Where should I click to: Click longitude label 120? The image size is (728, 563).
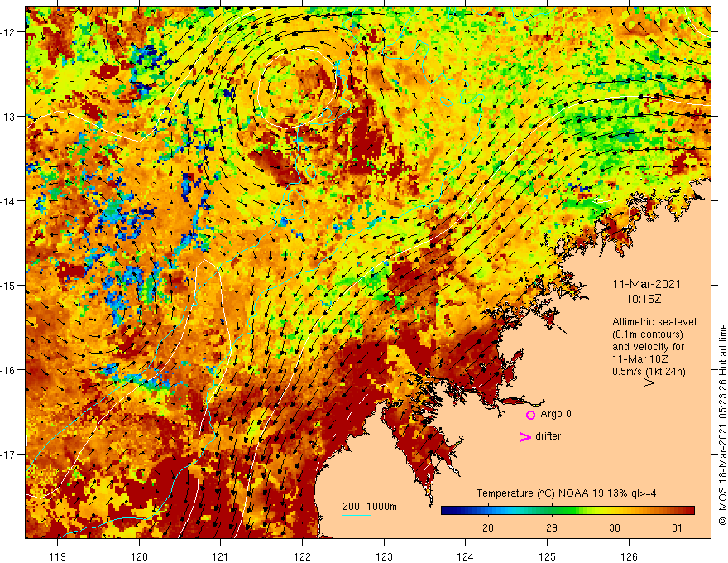pyautogui.click(x=139, y=556)
